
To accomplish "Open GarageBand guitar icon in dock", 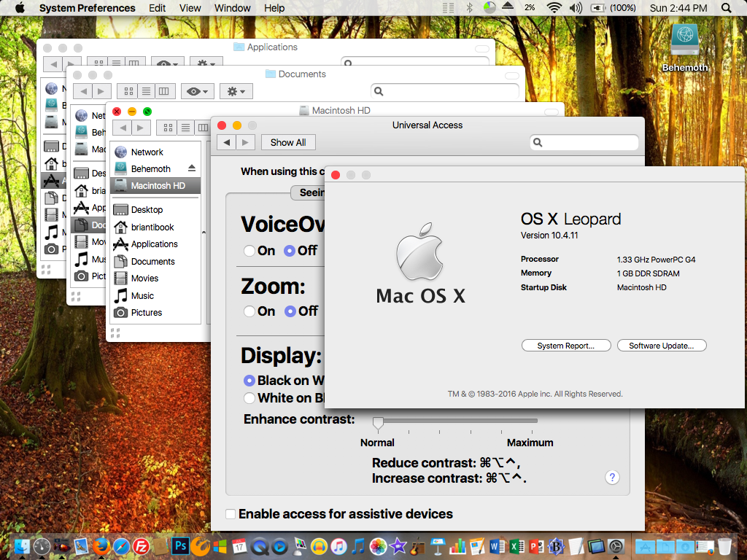I will (x=418, y=546).
